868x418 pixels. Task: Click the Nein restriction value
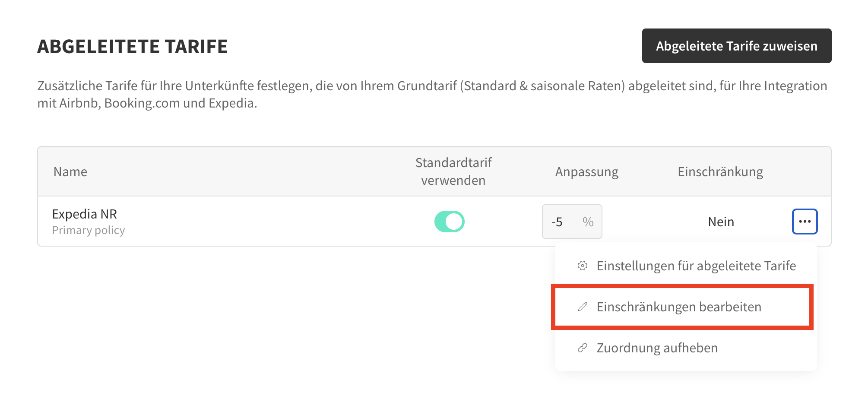click(721, 222)
